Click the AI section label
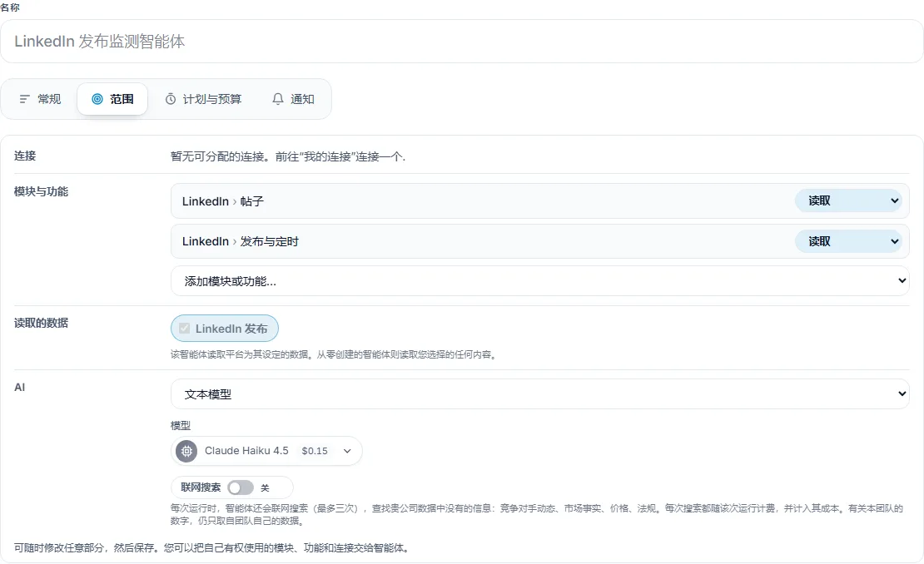This screenshot has width=924, height=564. 19,387
